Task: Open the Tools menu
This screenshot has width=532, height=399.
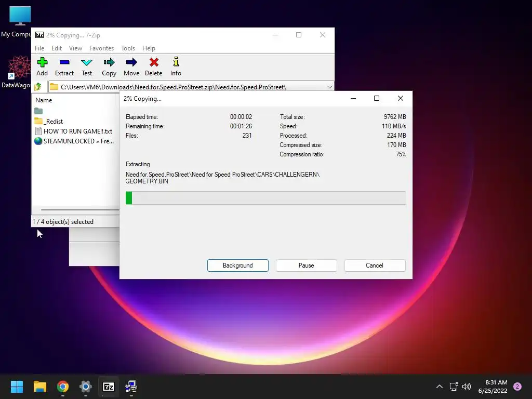Action: [128, 48]
